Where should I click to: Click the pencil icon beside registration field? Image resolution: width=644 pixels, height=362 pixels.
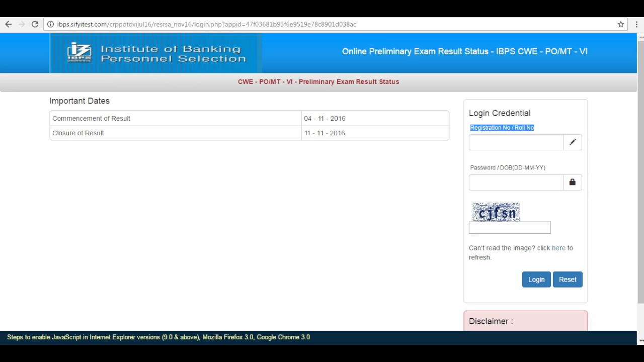point(573,142)
